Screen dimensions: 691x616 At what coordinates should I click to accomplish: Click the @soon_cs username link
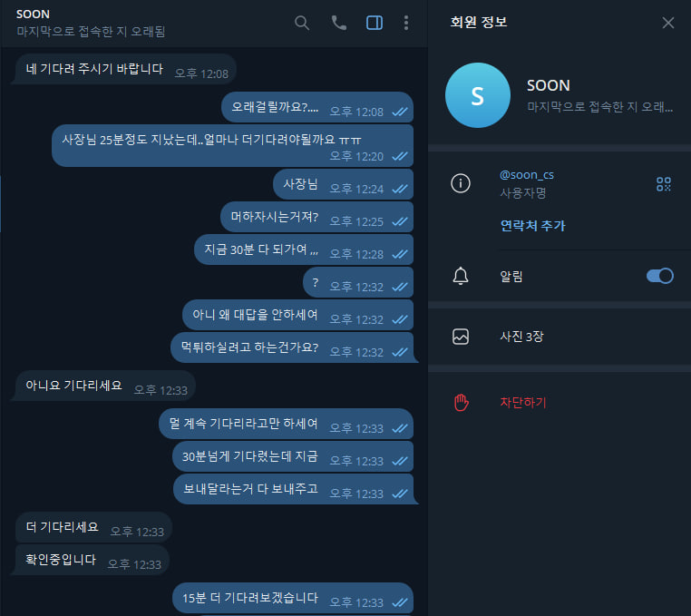pyautogui.click(x=527, y=175)
